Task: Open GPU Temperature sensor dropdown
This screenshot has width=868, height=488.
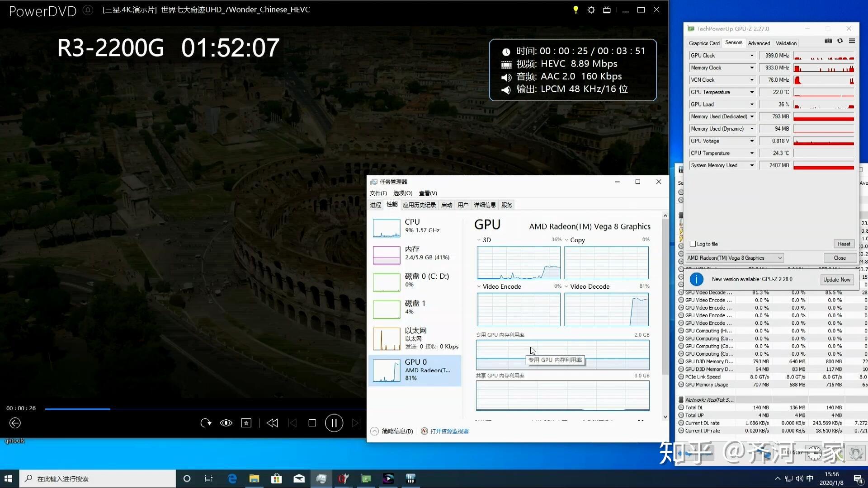Action: point(752,92)
